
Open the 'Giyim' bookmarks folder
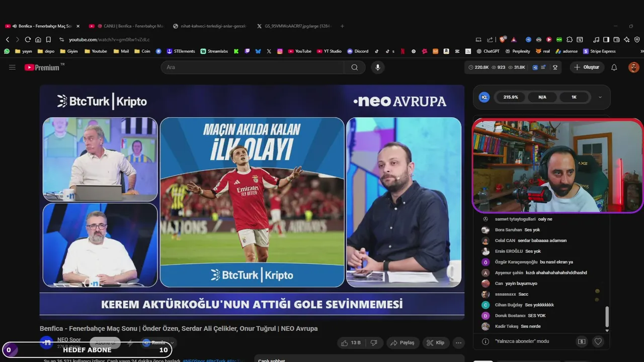click(68, 51)
